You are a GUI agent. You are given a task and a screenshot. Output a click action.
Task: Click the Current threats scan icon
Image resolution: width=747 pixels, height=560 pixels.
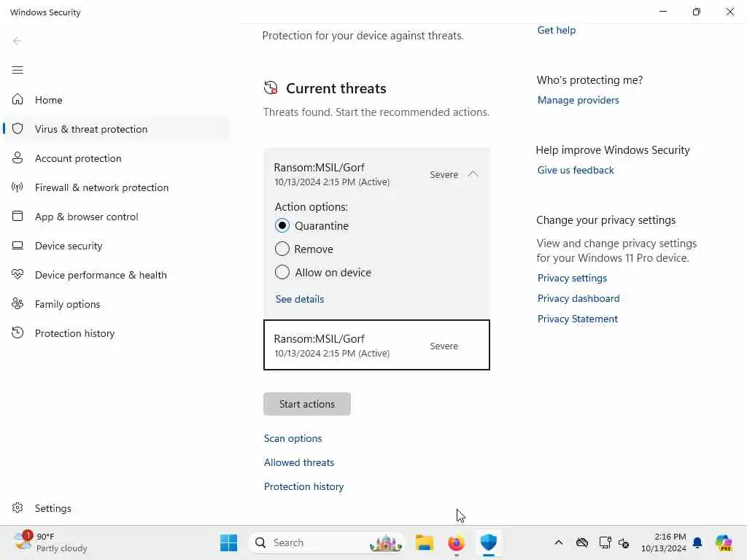click(271, 87)
